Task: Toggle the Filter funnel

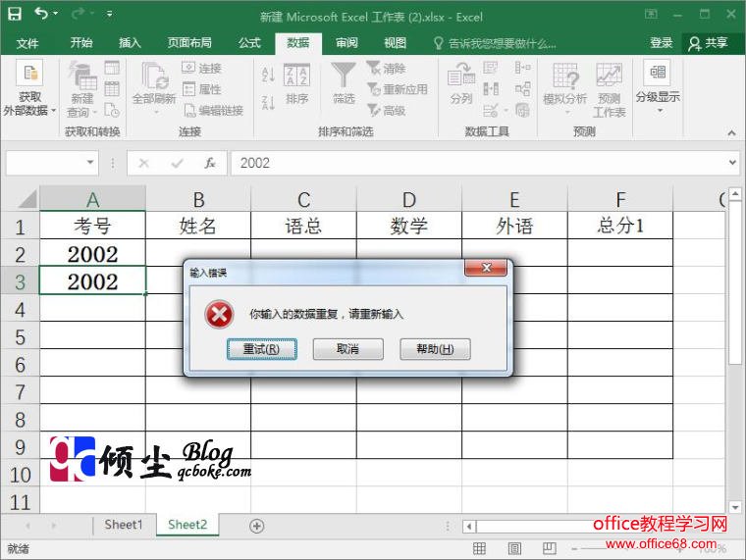Action: (x=344, y=83)
